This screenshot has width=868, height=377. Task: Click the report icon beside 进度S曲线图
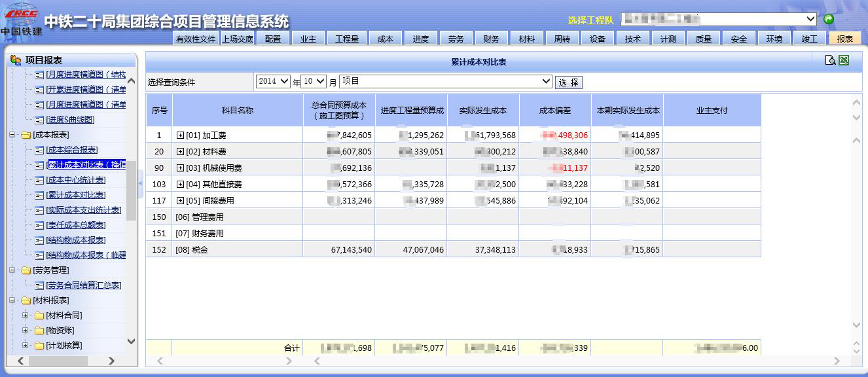pos(39,120)
